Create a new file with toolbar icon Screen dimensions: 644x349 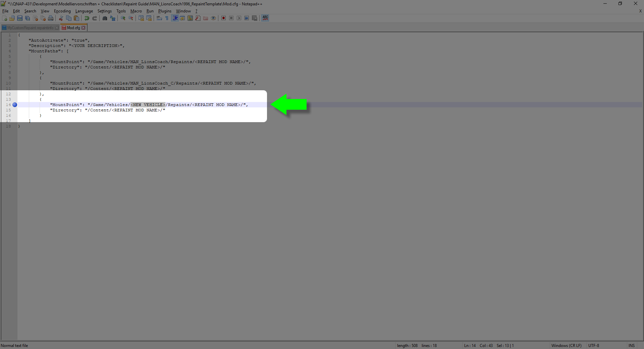4,18
